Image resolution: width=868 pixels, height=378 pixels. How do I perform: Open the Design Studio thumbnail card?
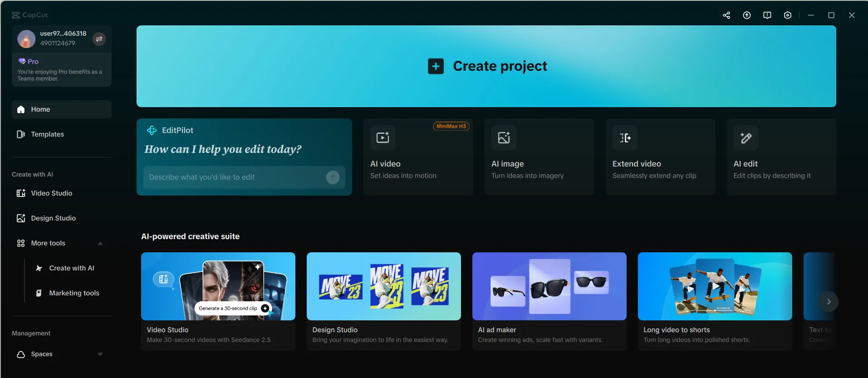384,286
